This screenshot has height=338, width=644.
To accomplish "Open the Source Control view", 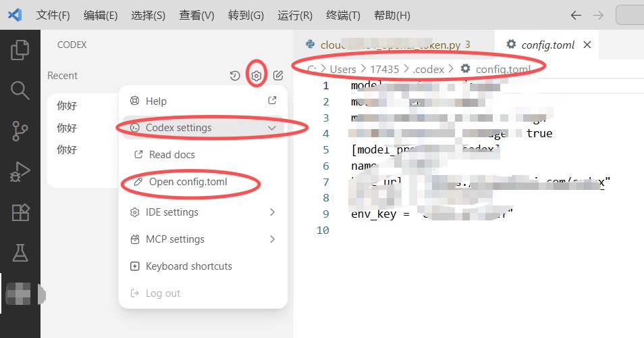I will 20,130.
